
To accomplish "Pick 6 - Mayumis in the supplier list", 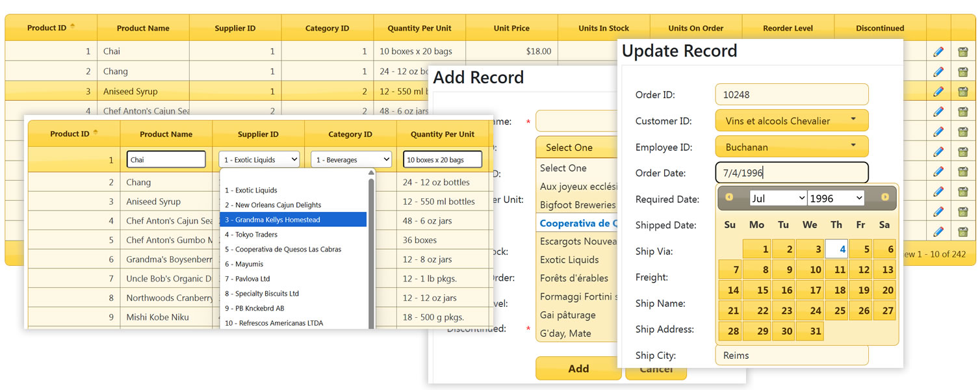I will (x=293, y=264).
